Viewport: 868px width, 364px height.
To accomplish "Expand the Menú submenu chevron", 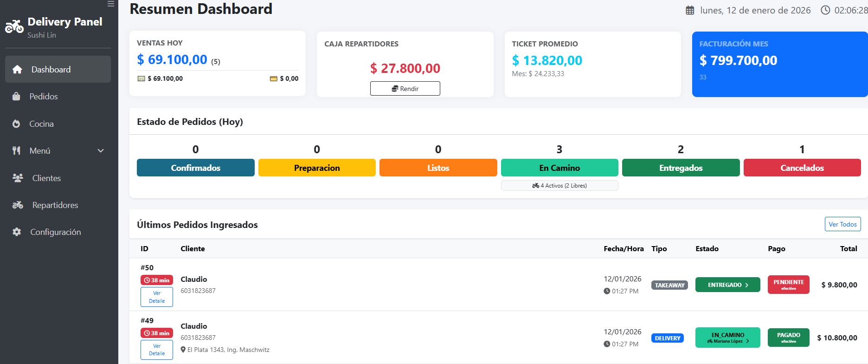I will pos(101,151).
